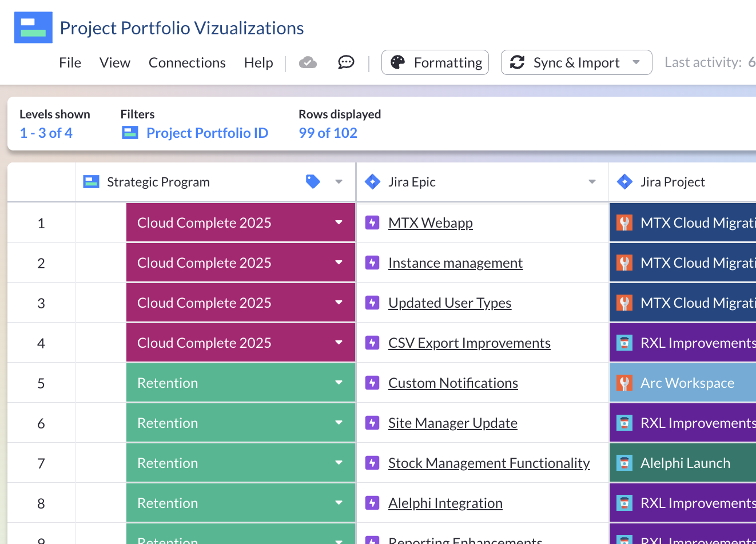Image resolution: width=756 pixels, height=544 pixels.
Task: Click the cup icon in row 6 RXL Improvements
Action: coord(624,423)
